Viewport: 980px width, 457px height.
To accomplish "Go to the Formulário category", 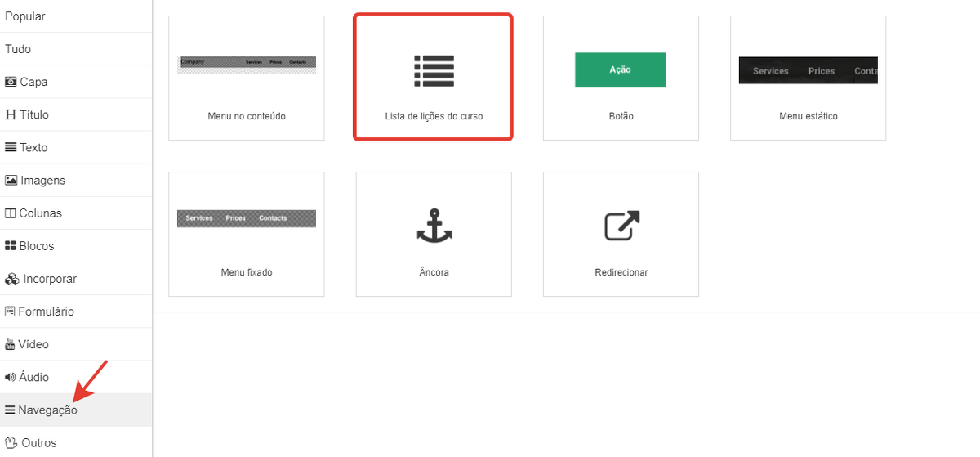I will coord(46,311).
